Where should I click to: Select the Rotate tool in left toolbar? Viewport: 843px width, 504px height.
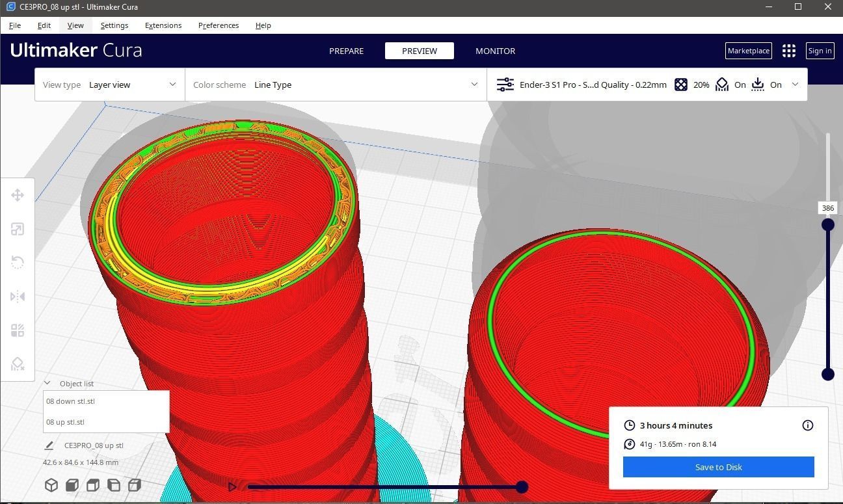pyautogui.click(x=18, y=263)
